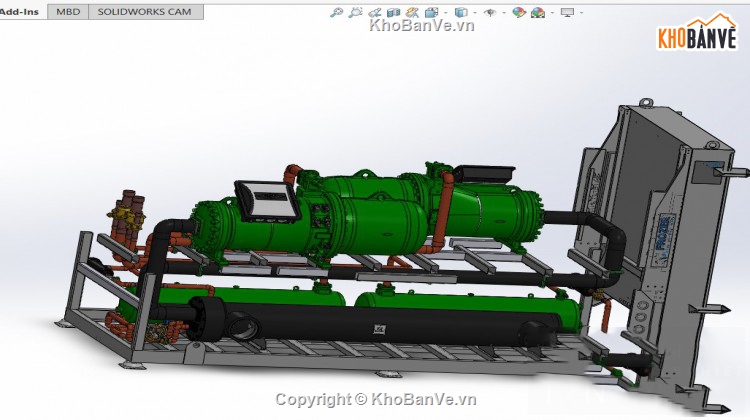Expand the Hide/Show Items dropdown arrow
Screen dimensions: 750x420
[504, 12]
